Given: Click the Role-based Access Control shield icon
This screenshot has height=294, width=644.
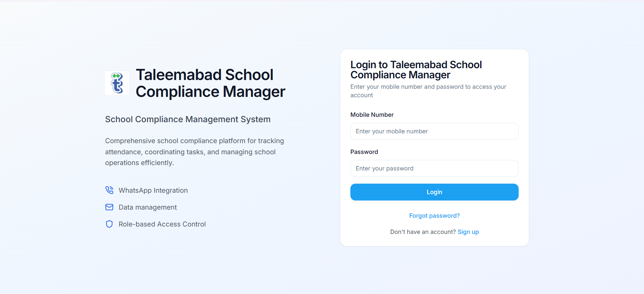Looking at the screenshot, I should click(109, 224).
